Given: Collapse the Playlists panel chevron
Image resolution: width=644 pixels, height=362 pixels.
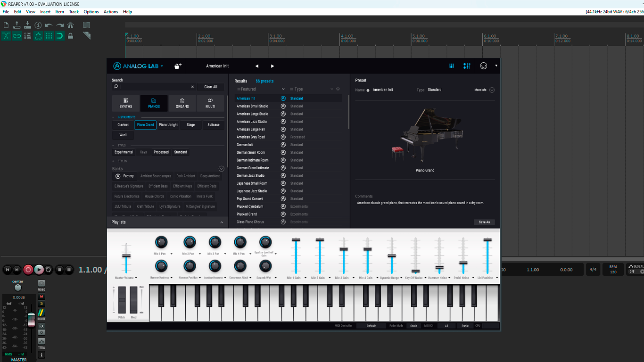Looking at the screenshot, I should pos(222,222).
